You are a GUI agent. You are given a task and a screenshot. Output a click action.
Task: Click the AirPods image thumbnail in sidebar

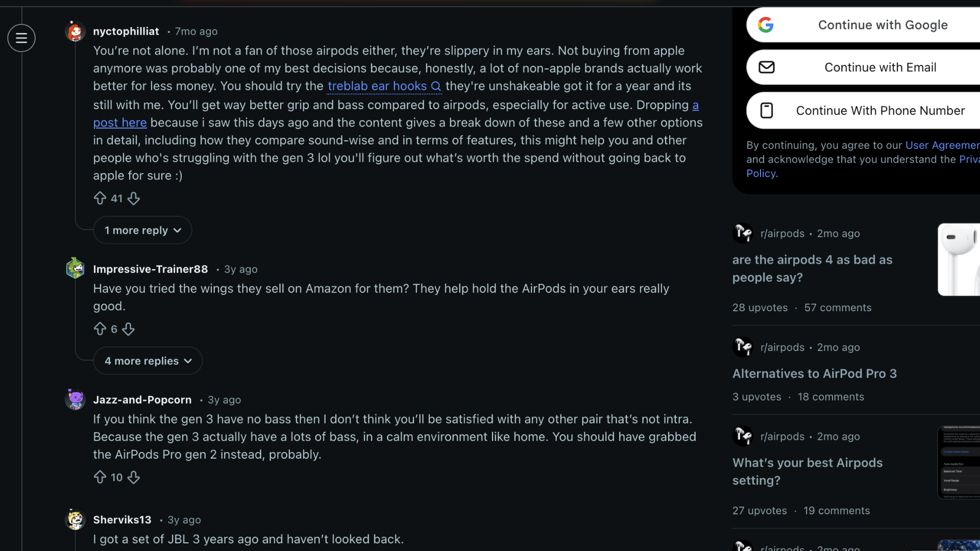click(x=959, y=259)
